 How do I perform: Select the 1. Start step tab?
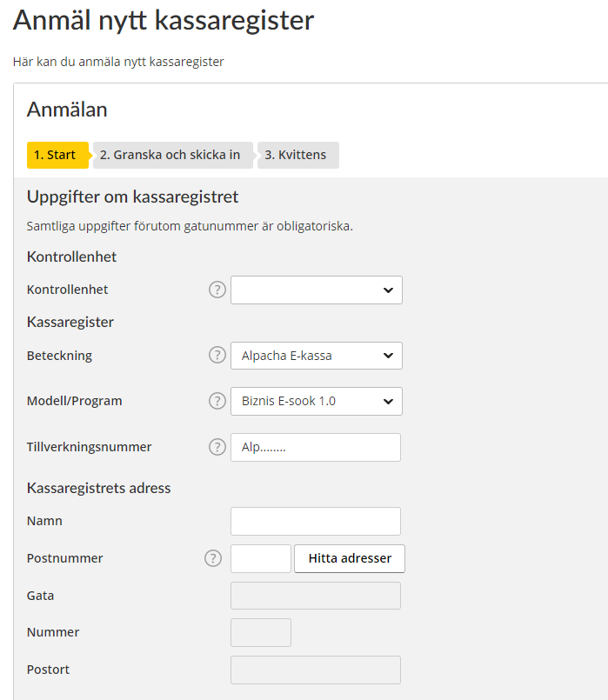pos(57,155)
